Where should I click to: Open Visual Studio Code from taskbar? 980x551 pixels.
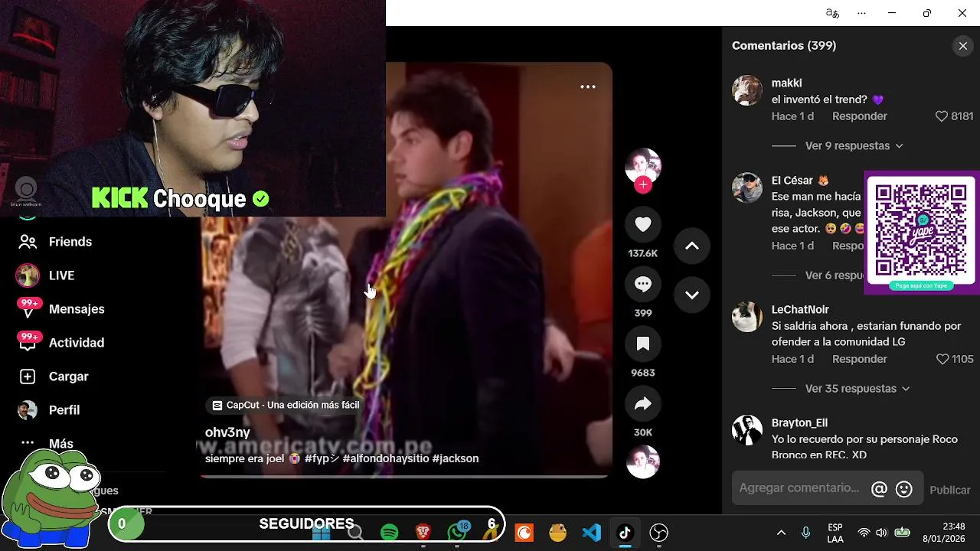point(591,532)
